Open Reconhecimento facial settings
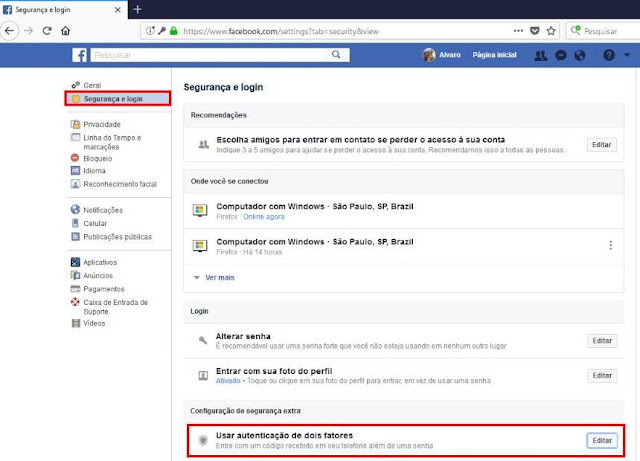Image resolution: width=640 pixels, height=461 pixels. [120, 184]
